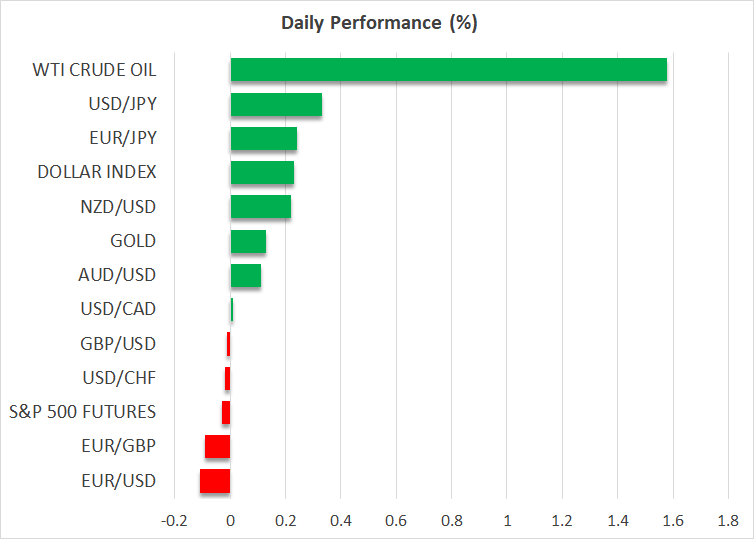Select the GBP/USD category label

click(x=117, y=344)
